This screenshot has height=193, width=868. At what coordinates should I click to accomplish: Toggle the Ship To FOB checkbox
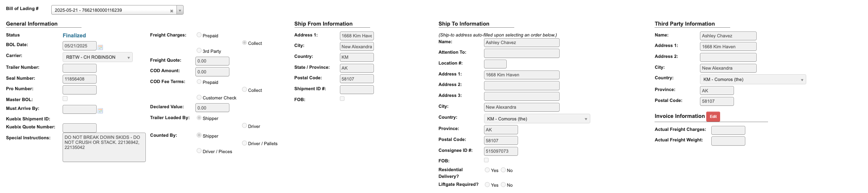pyautogui.click(x=486, y=160)
